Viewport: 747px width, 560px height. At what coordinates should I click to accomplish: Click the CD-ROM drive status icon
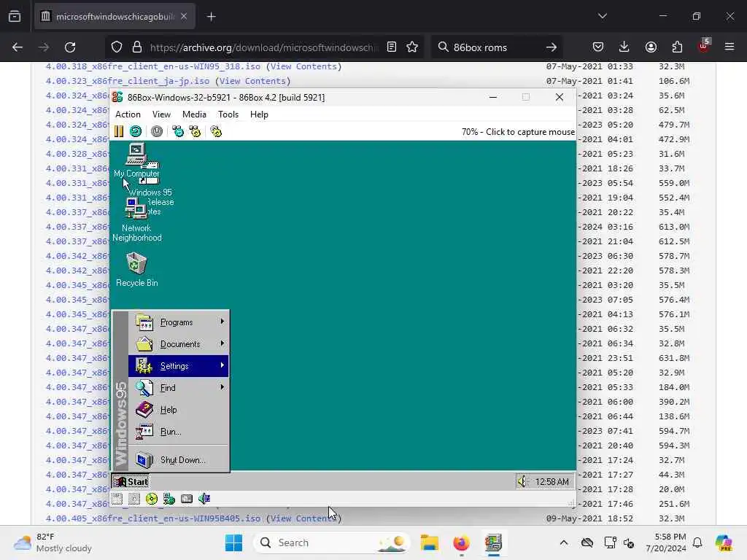coord(152,499)
